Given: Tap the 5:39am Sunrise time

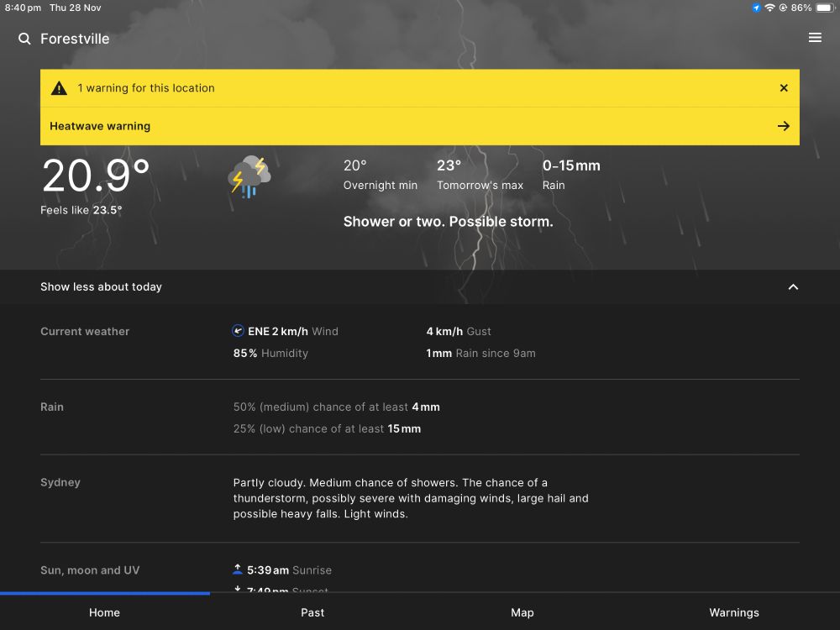Looking at the screenshot, I should pos(289,570).
